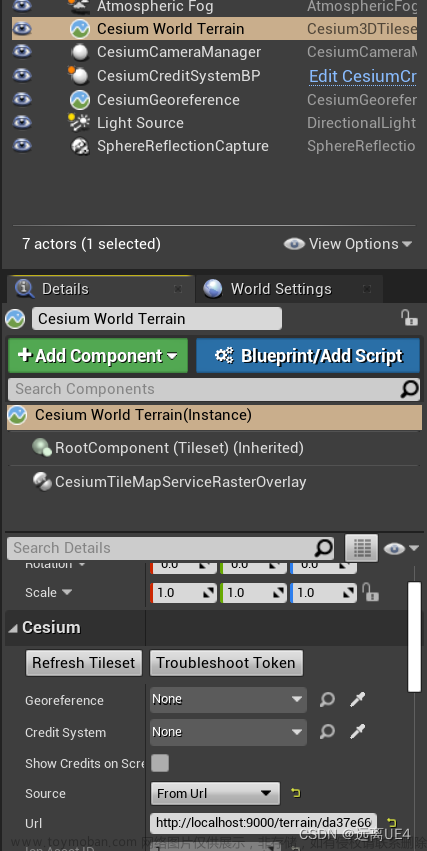The image size is (427, 851).
Task: Select the RootComponent (Tileset) (Inherited)
Action: tap(179, 448)
